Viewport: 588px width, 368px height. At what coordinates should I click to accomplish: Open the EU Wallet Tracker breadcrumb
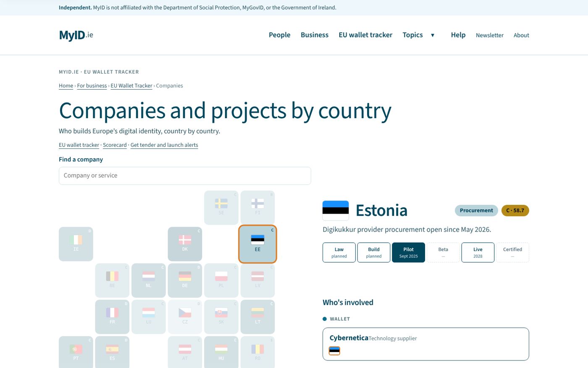[131, 86]
